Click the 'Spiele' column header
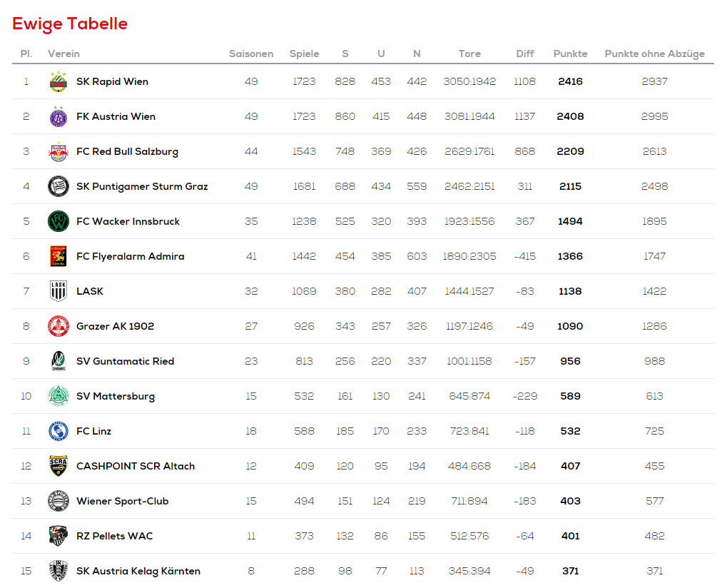Screen dimensions: 727x588 click(x=304, y=54)
